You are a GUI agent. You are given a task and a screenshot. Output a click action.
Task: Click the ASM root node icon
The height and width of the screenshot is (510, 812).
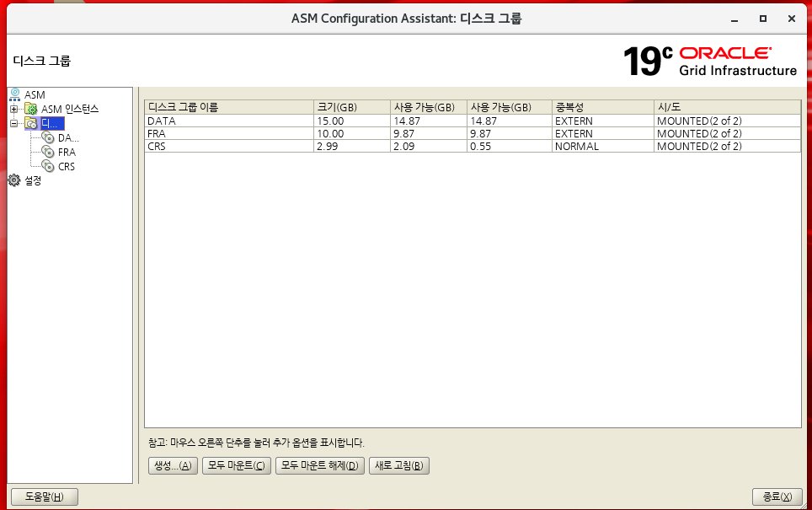pos(15,95)
